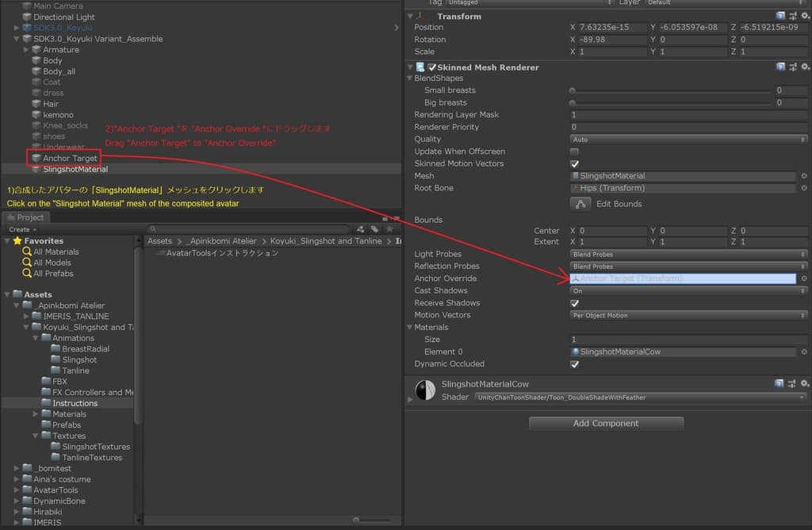The image size is (812, 530).
Task: Click the Skinned Mesh Renderer preset icon
Action: pos(792,67)
